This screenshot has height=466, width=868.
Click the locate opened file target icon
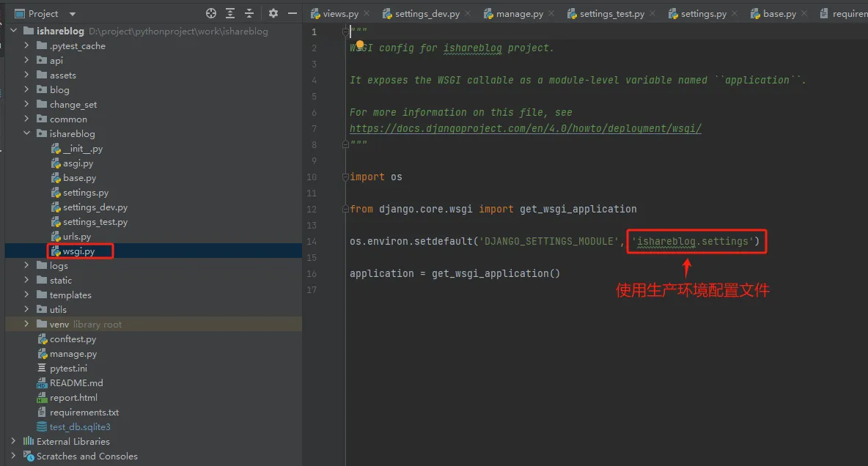[x=211, y=13]
